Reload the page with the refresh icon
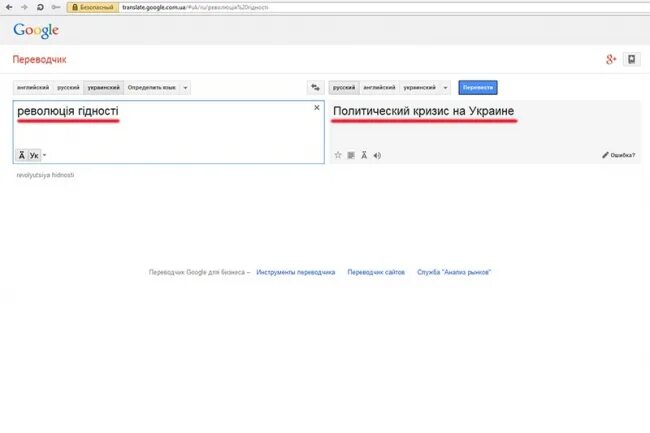 point(40,7)
